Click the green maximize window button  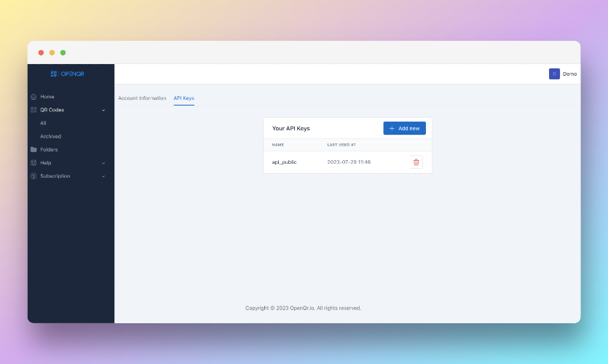pyautogui.click(x=63, y=52)
